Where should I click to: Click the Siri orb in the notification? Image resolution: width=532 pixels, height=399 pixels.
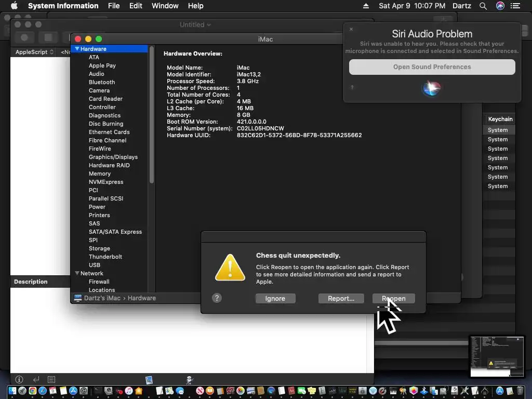431,88
